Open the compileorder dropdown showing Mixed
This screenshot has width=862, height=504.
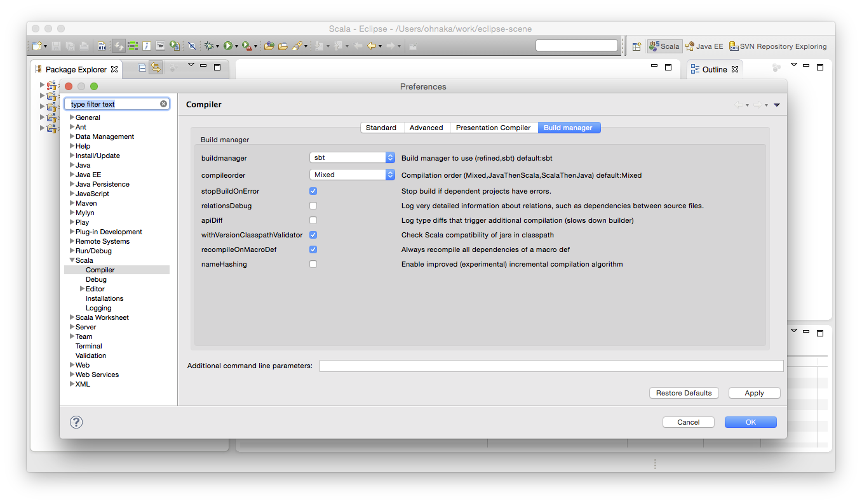tap(352, 174)
